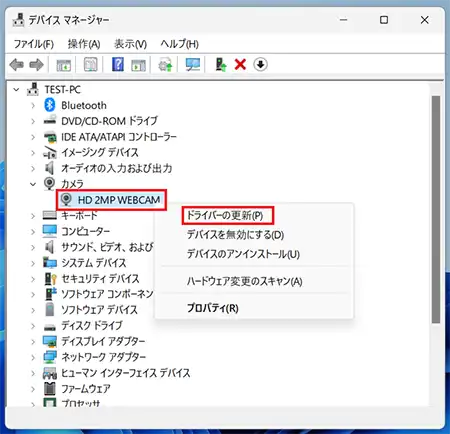Image resolution: width=450 pixels, height=434 pixels.
Task: Click the Bluetooth category icon
Action: 50,105
